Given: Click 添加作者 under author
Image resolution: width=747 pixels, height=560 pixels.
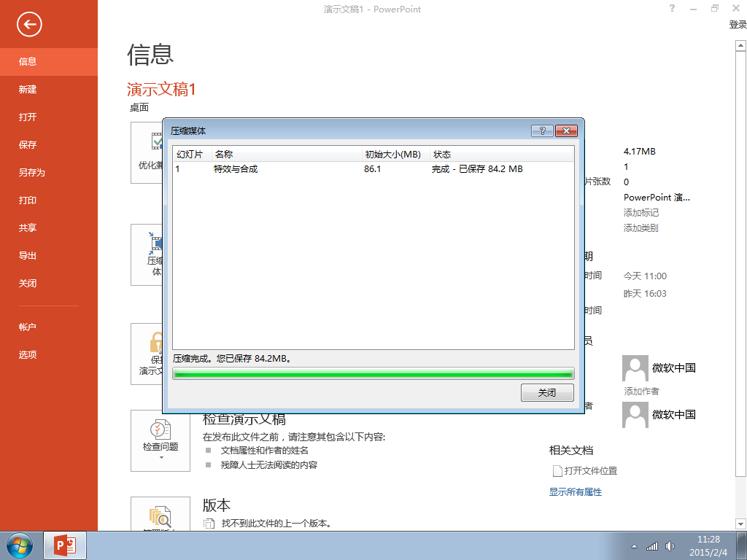Looking at the screenshot, I should (x=642, y=392).
